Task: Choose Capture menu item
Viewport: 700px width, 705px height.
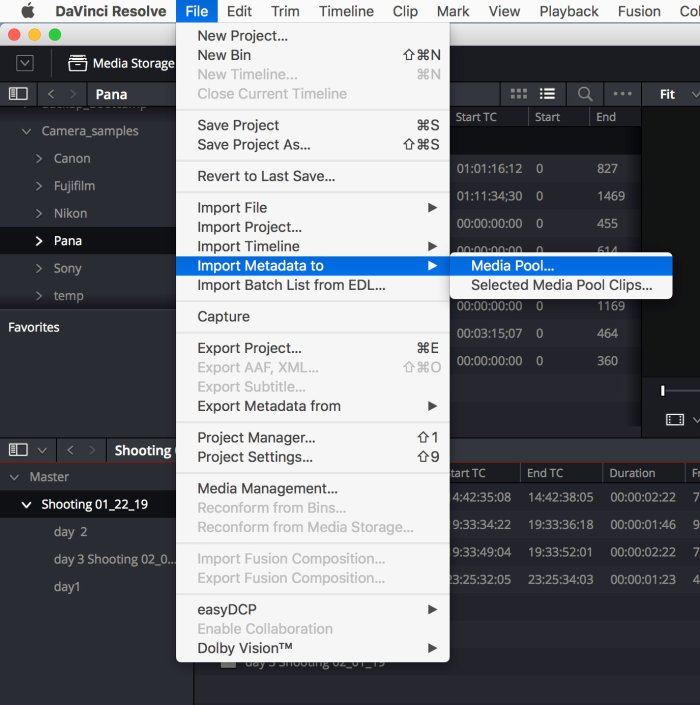Action: coord(313,317)
